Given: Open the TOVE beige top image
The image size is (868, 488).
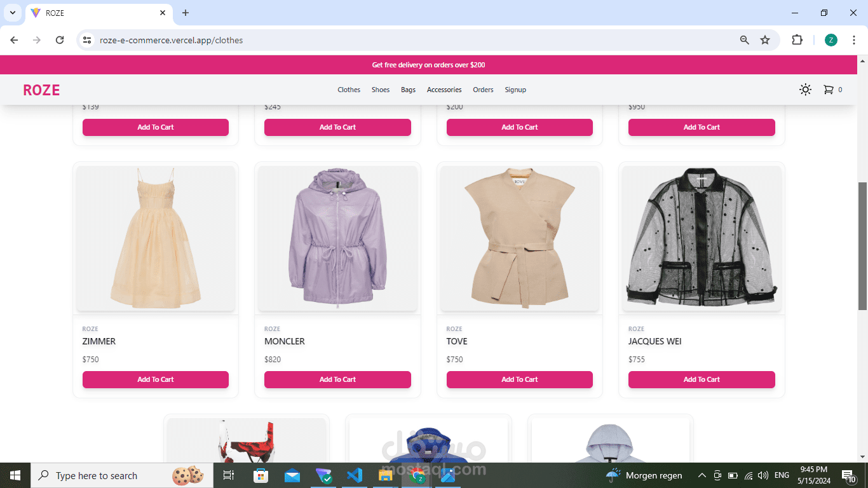Looking at the screenshot, I should click(520, 238).
